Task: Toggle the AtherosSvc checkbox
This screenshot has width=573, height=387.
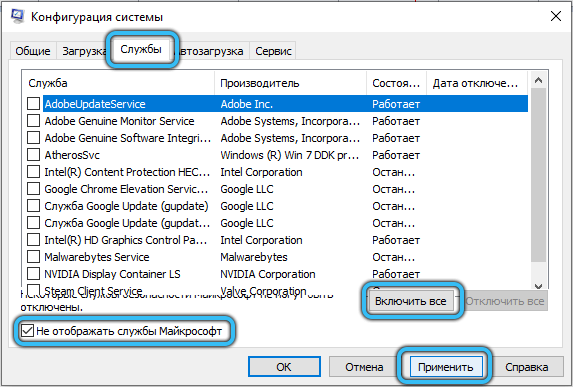Action: [x=33, y=155]
